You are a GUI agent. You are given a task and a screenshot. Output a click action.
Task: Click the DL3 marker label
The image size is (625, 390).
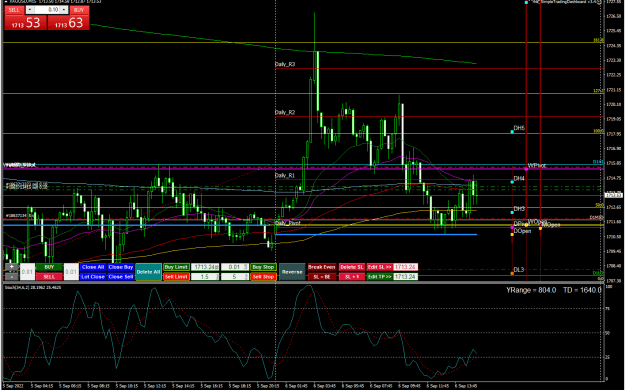[519, 270]
